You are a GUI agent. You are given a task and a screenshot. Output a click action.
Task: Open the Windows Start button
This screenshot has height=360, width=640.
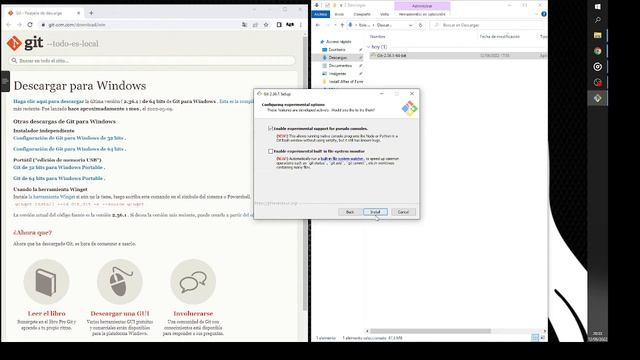(598, 7)
